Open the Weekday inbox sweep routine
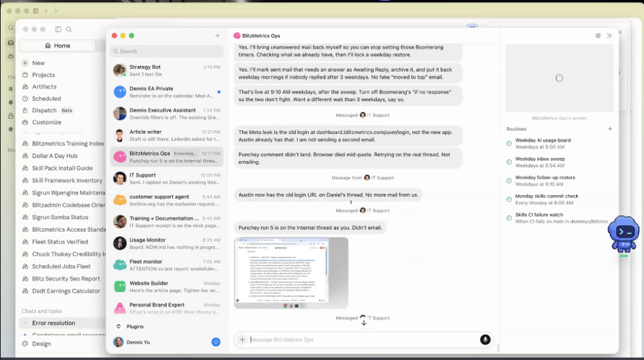644x360 pixels. [x=558, y=162]
